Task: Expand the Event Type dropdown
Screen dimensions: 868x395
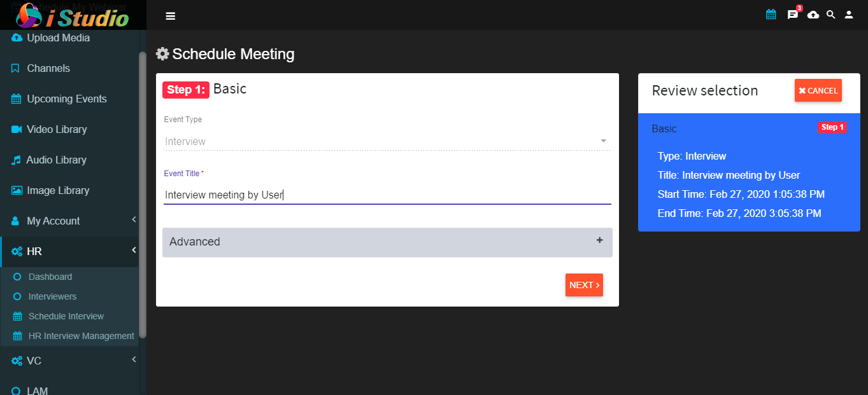Action: coord(387,141)
